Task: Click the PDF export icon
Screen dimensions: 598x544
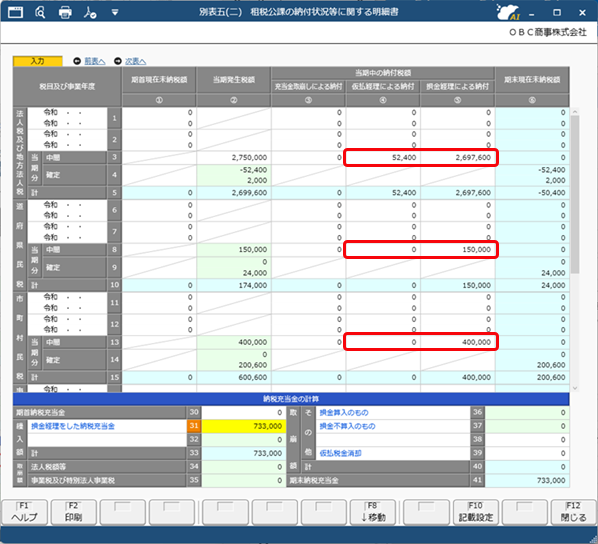Action: click(90, 12)
